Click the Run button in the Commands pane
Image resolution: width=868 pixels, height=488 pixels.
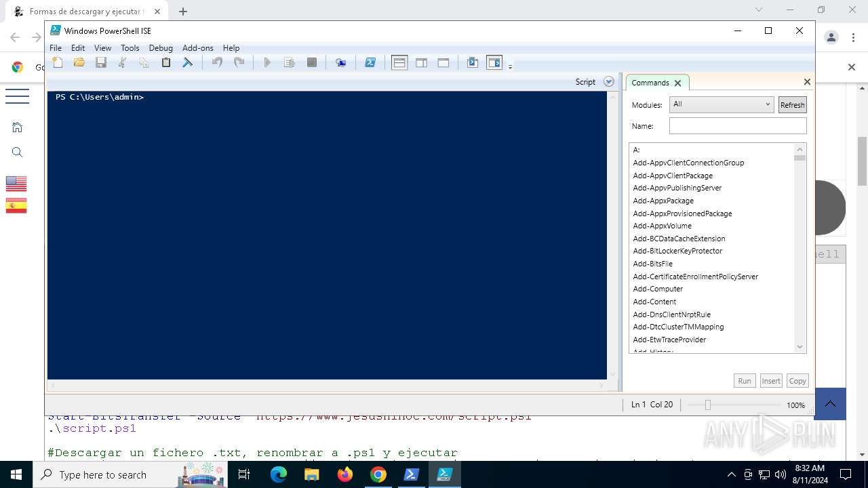point(745,381)
